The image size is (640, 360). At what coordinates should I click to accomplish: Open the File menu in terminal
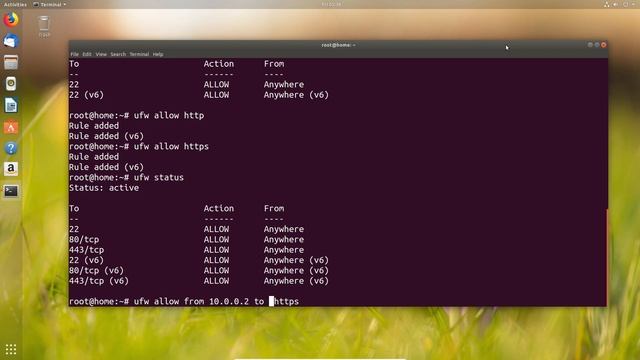pyautogui.click(x=74, y=54)
